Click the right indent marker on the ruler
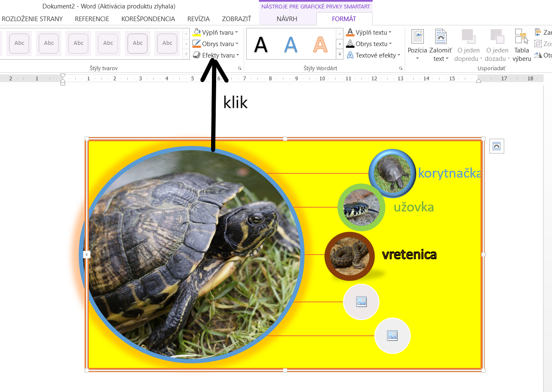The height and width of the screenshot is (392, 552). pos(478,80)
